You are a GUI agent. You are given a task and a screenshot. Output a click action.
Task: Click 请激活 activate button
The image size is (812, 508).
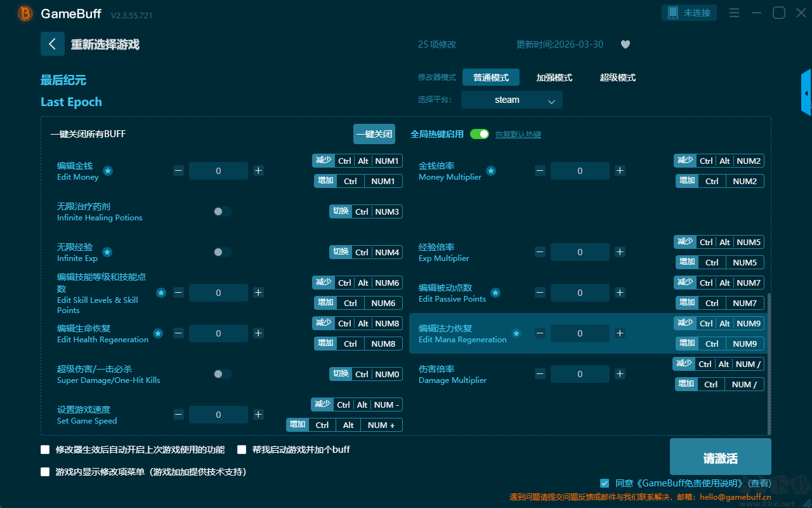tap(721, 457)
